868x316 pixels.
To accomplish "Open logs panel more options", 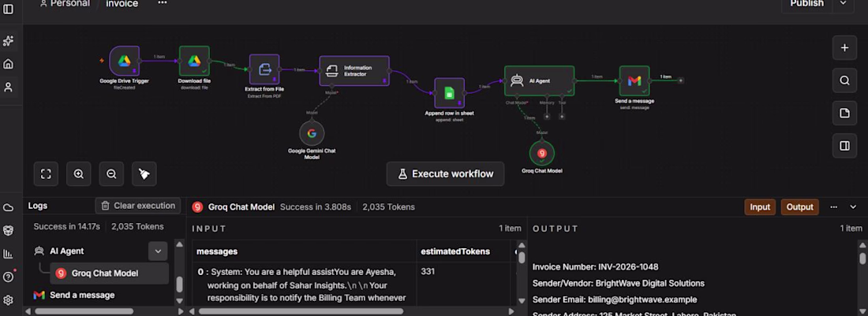I will (834, 207).
